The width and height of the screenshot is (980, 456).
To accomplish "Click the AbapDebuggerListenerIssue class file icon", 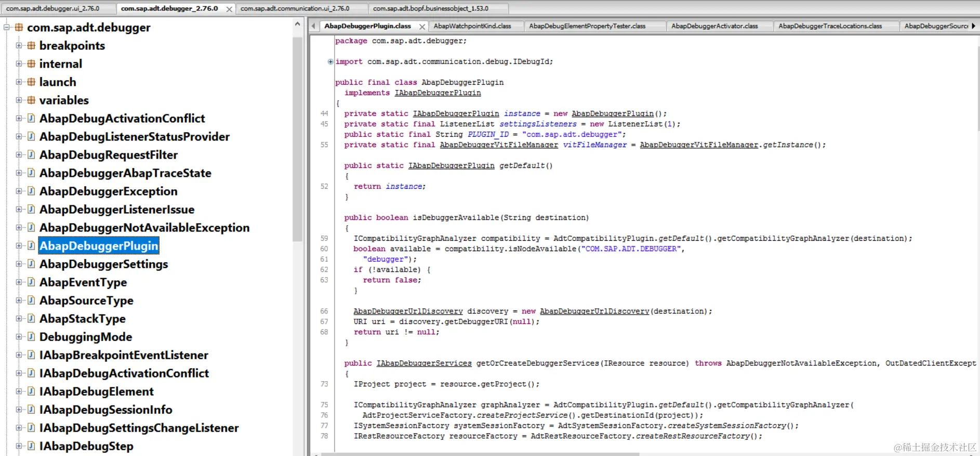I will click(31, 210).
